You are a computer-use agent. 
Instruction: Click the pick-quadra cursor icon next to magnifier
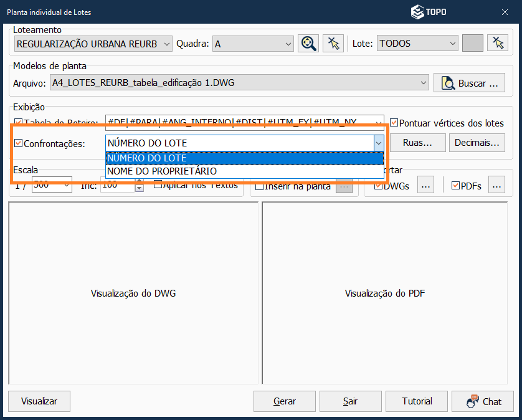(333, 43)
